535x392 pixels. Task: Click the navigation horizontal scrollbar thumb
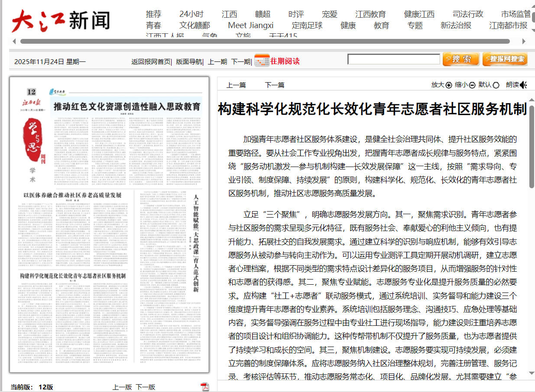point(265,42)
